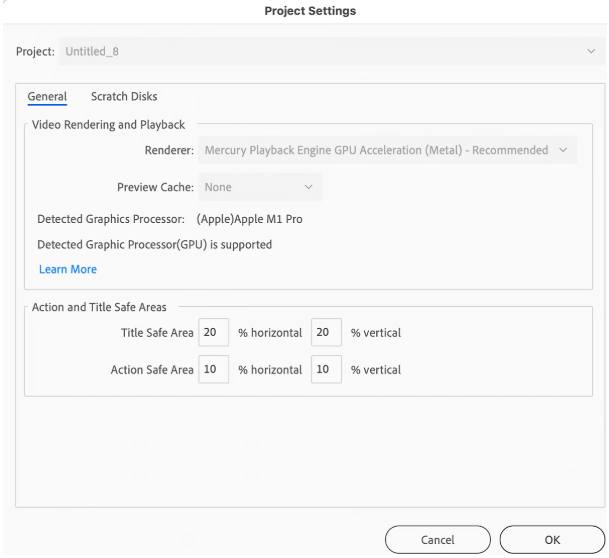Click the Renderer dropdown chevron arrow

(x=563, y=150)
